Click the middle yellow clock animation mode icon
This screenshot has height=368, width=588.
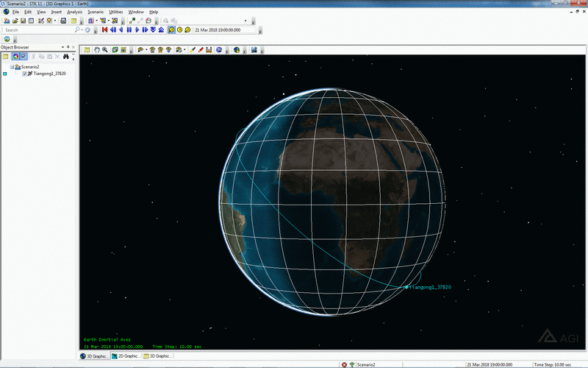pos(179,29)
